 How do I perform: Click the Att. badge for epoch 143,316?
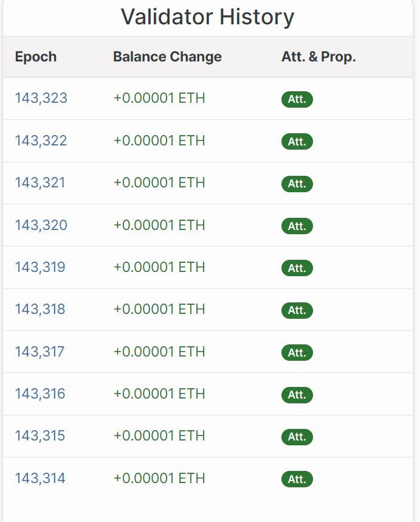tap(297, 395)
